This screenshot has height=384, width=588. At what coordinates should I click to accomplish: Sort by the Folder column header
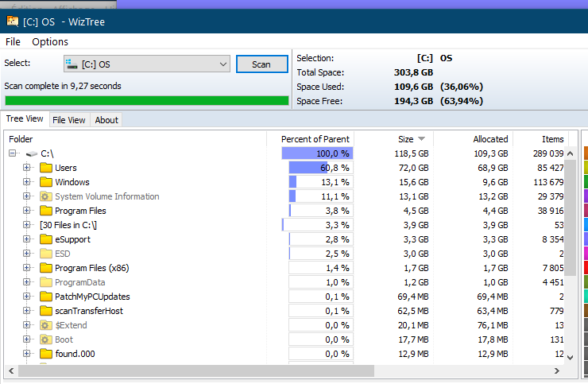[135, 139]
